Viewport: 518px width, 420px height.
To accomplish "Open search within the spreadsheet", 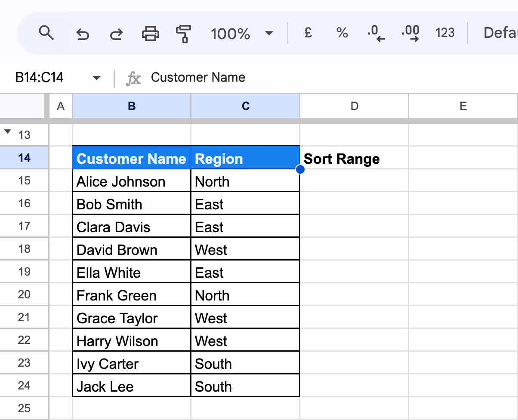I will (46, 33).
